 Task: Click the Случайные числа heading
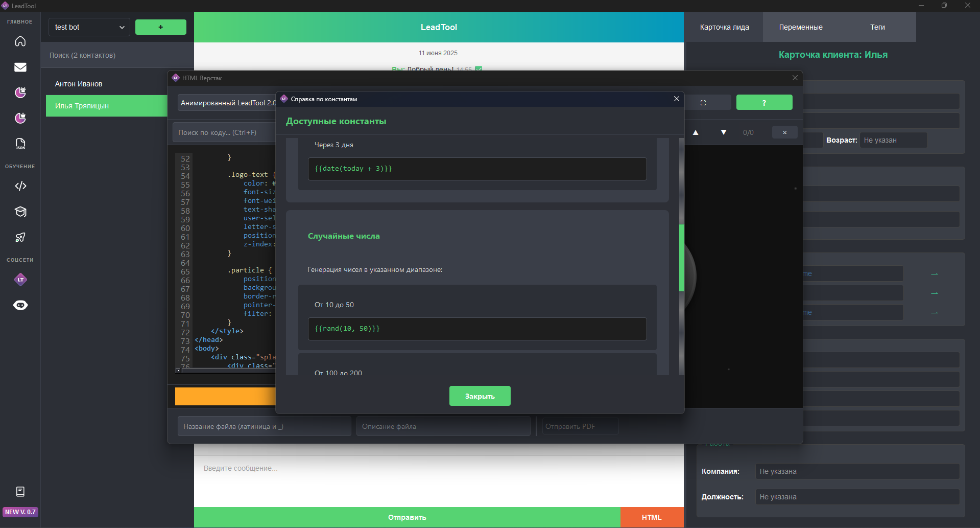tap(344, 236)
